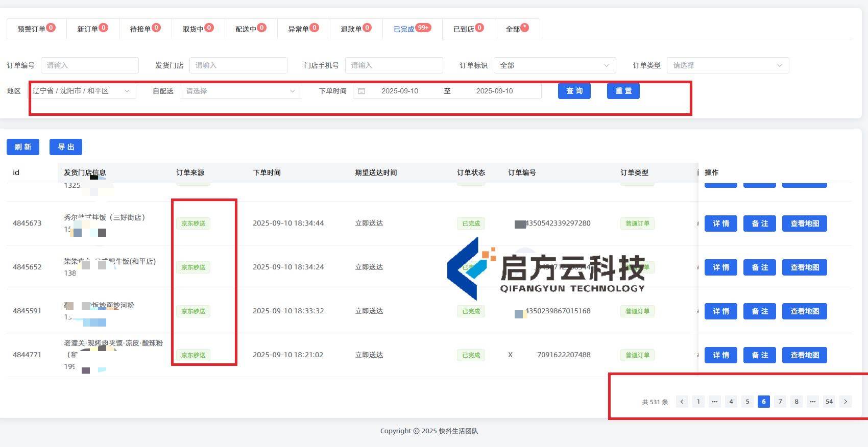
Task: Click the 下单时间 column header
Action: click(x=267, y=172)
